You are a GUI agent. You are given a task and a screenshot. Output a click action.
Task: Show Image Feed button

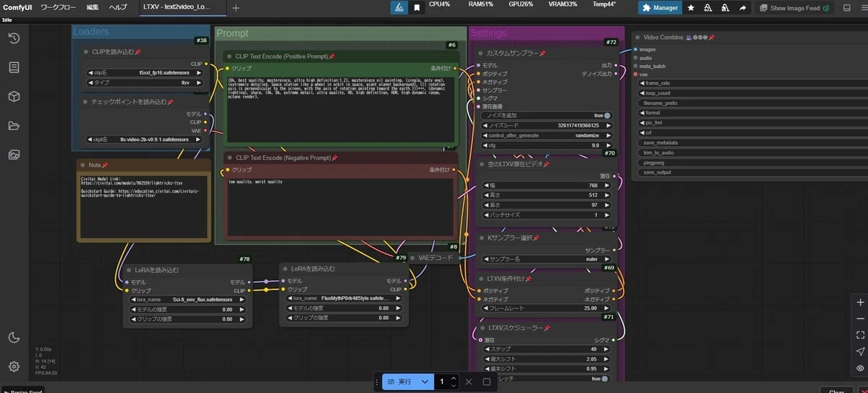(x=794, y=8)
